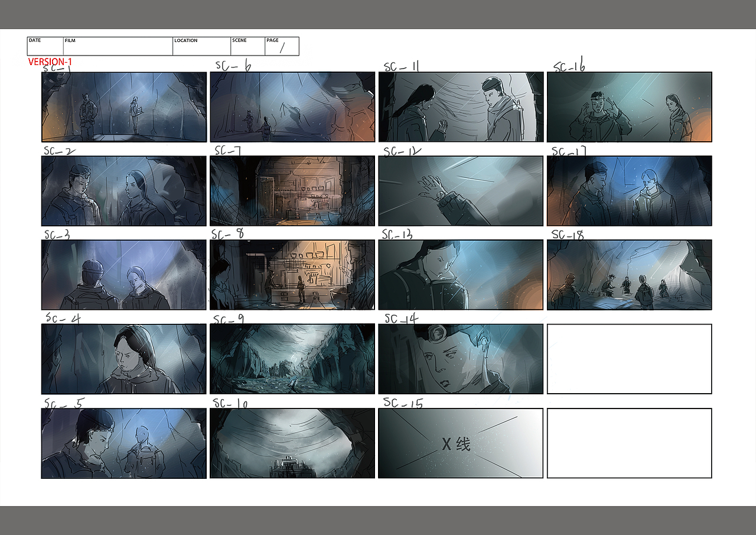Open the SC-2 storyboard frame

(x=124, y=191)
